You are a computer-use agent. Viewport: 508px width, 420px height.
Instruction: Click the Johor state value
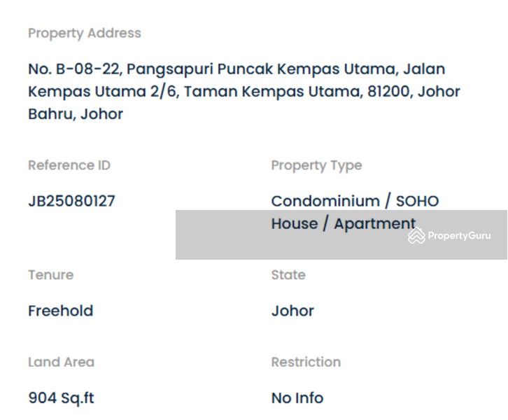click(292, 311)
